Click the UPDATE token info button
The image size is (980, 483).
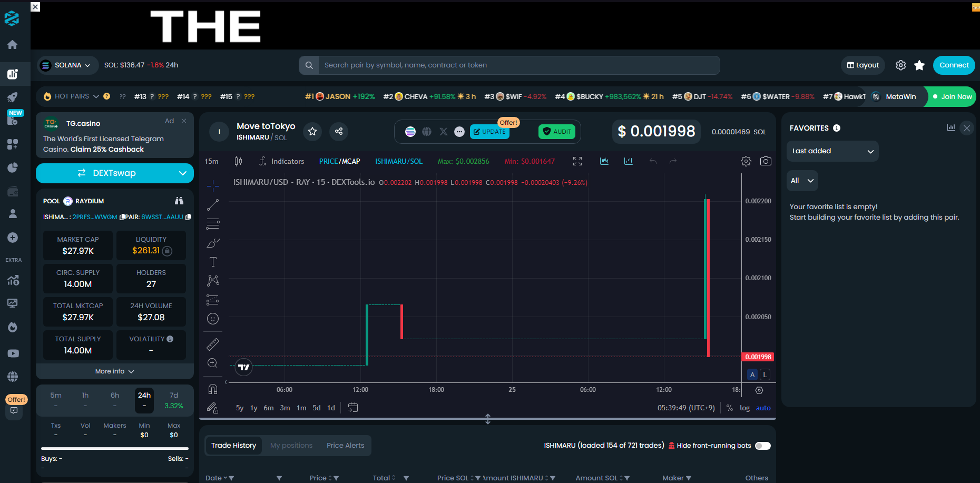point(489,132)
